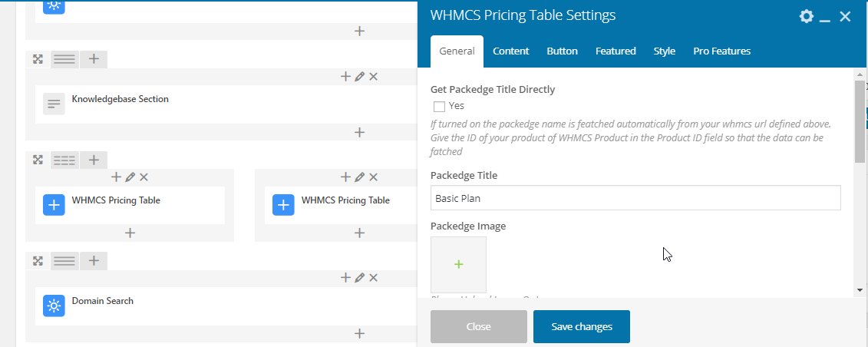The image size is (868, 347).
Task: Edit the Knowledgebase Section element with pencil icon
Action: pyautogui.click(x=359, y=76)
